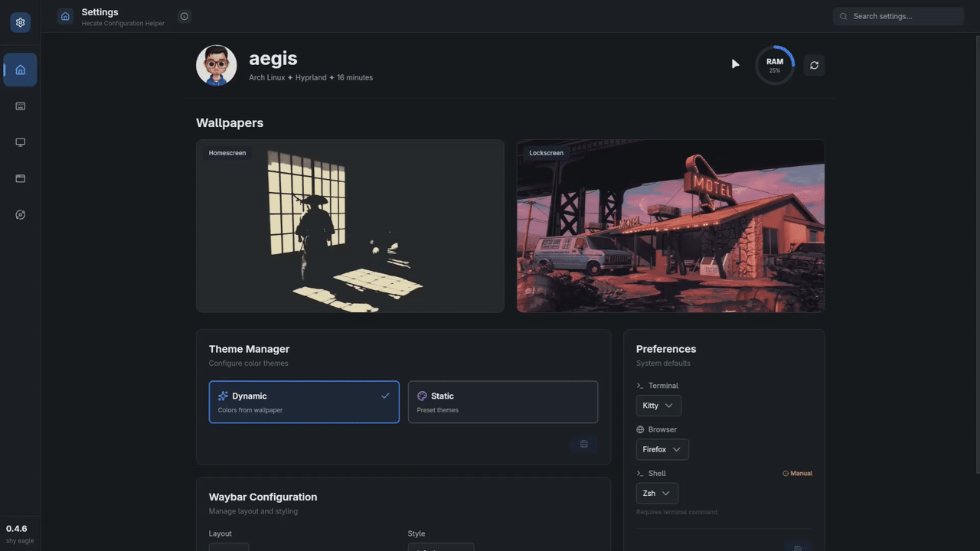
Task: Click the home icon beside the Settings title
Action: click(x=65, y=16)
